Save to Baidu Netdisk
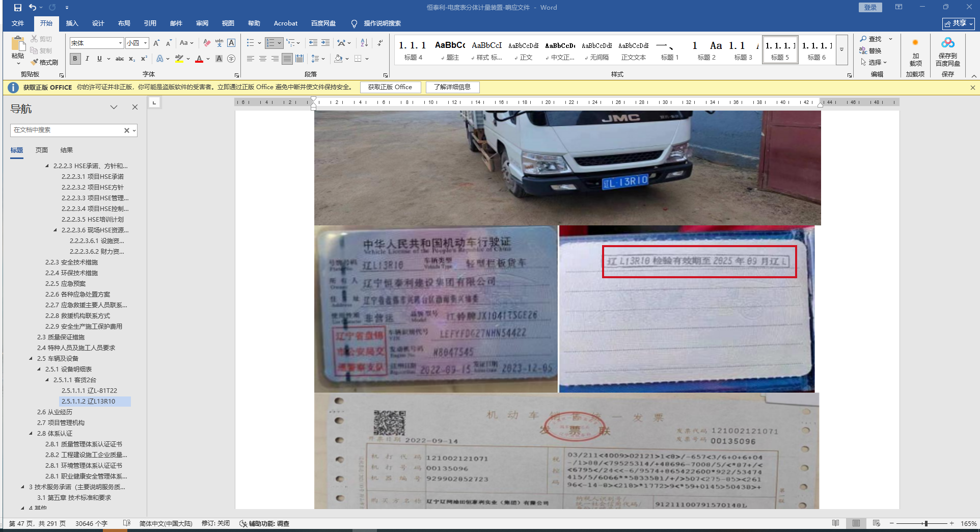Screen dimensions: 980x532 947,51
